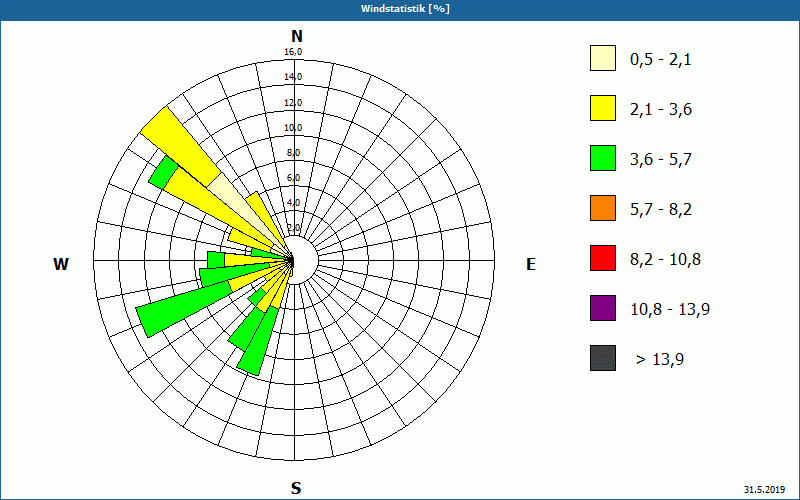Click the legend label 8,2 - 10,8
Image resolution: width=800 pixels, height=500 pixels.
[665, 260]
